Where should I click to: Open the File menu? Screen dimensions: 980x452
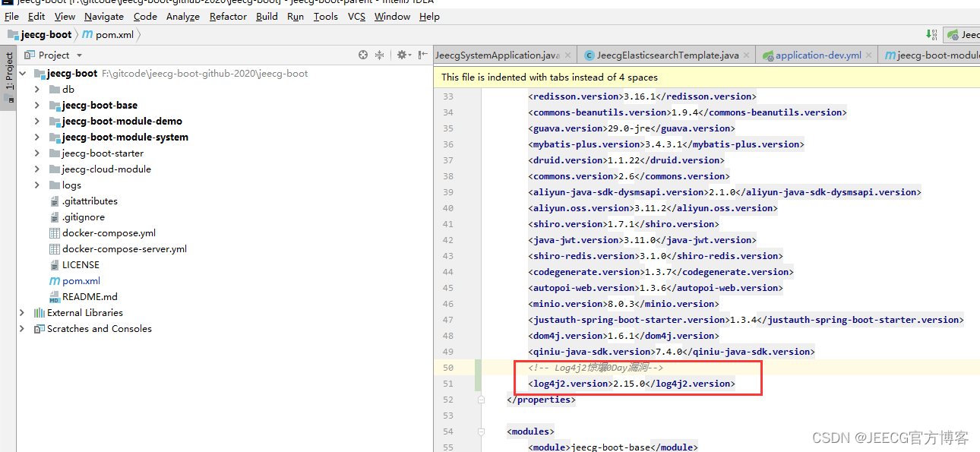(11, 16)
